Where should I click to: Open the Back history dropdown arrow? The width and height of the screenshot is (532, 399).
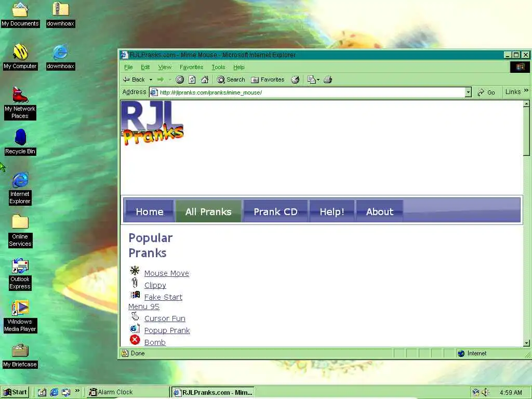coord(151,79)
